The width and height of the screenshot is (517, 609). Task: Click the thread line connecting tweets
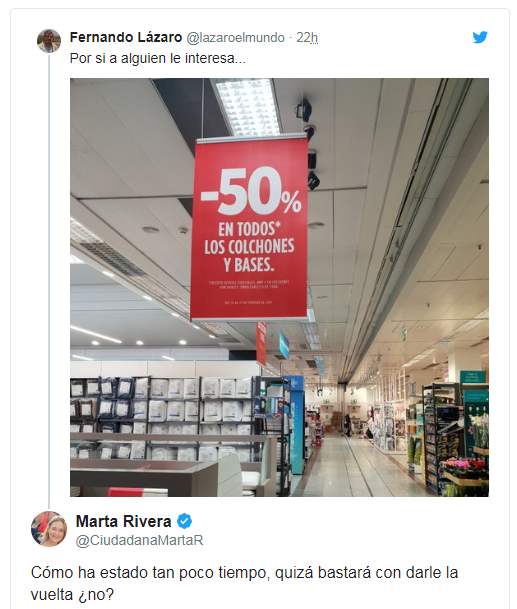tap(49, 282)
